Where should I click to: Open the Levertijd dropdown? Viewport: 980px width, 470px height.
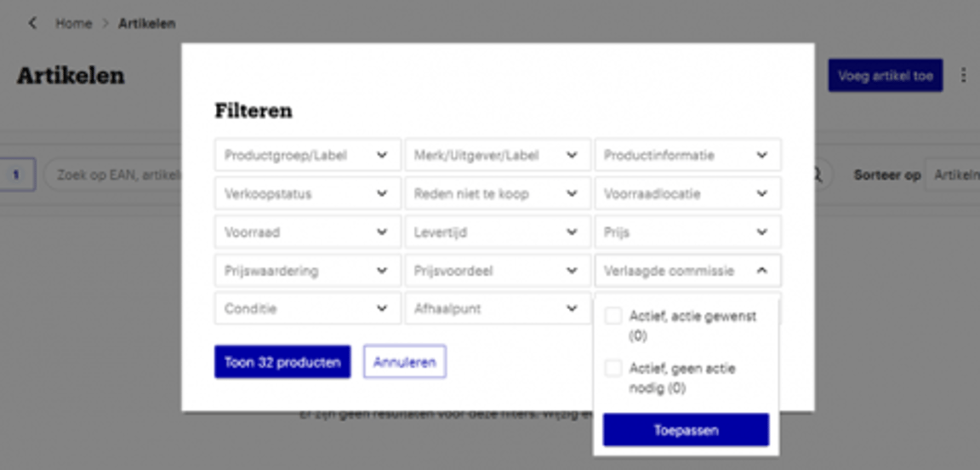497,232
